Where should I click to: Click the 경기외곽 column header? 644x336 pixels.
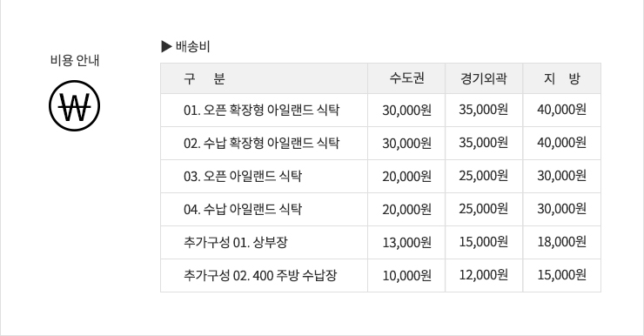[484, 78]
